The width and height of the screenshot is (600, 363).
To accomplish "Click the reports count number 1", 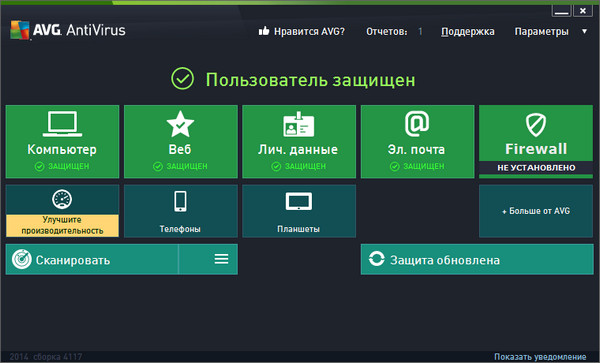I will coord(420,31).
